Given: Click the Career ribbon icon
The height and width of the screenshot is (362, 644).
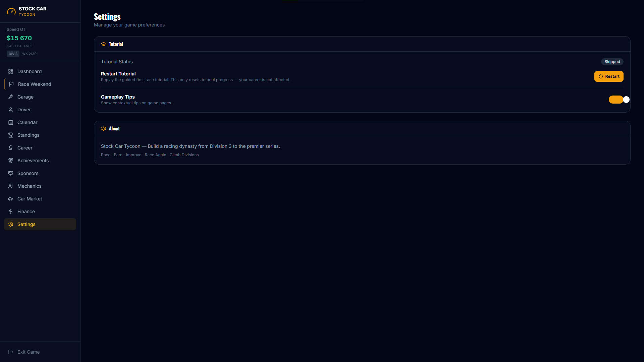Looking at the screenshot, I should tap(11, 148).
